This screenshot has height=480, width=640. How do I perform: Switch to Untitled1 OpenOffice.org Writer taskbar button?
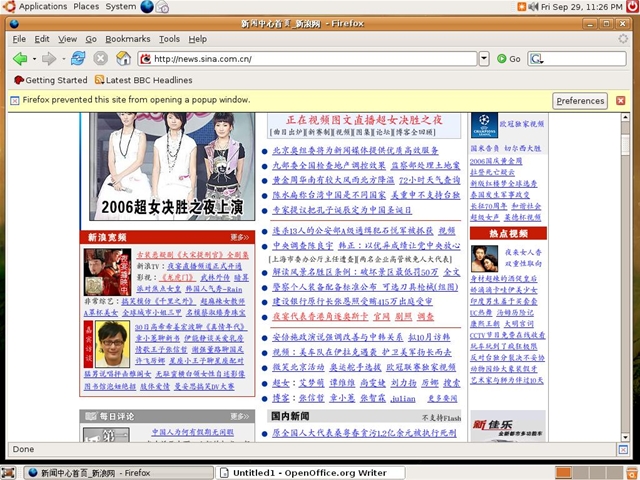pos(310,473)
